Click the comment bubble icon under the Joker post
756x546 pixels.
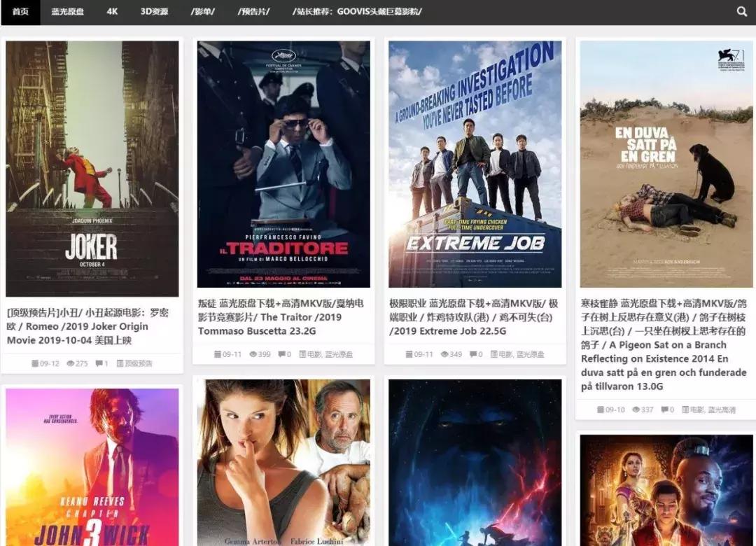99,363
